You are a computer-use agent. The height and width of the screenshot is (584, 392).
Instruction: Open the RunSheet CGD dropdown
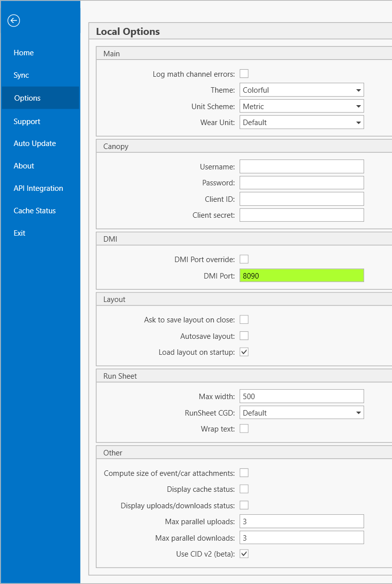301,413
